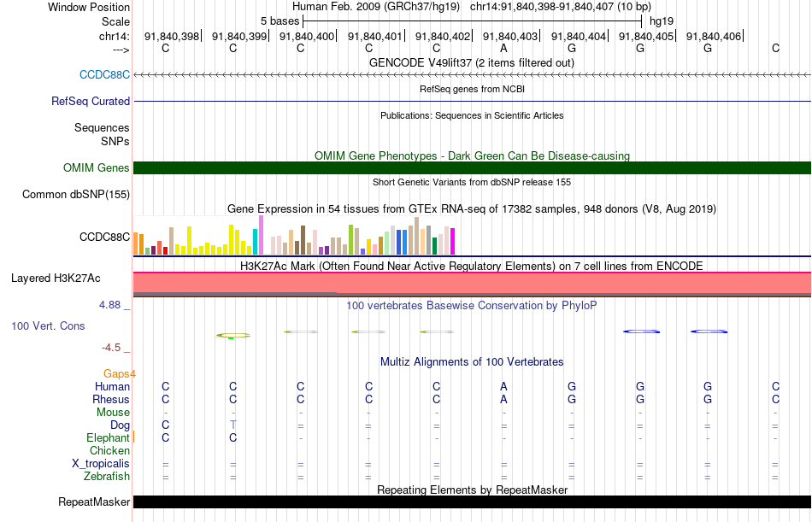This screenshot has width=812, height=522.
Task: Click the CCDC88C GENCODE track label
Action: [x=104, y=74]
